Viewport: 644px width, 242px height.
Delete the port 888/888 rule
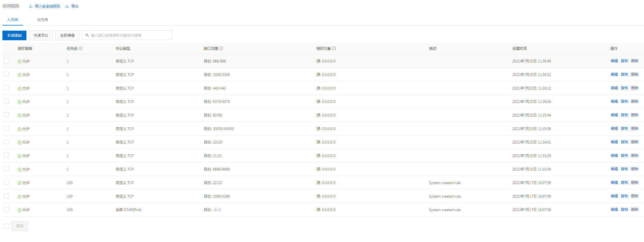coord(635,61)
